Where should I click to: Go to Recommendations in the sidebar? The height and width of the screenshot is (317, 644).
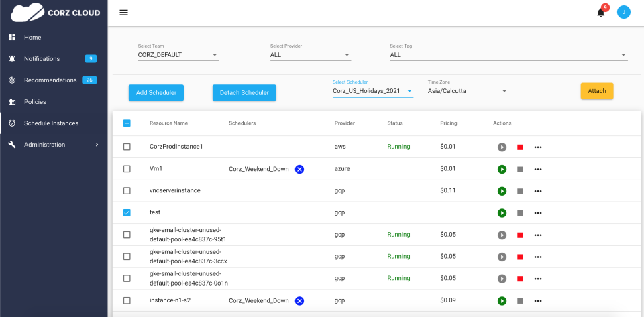coord(50,80)
